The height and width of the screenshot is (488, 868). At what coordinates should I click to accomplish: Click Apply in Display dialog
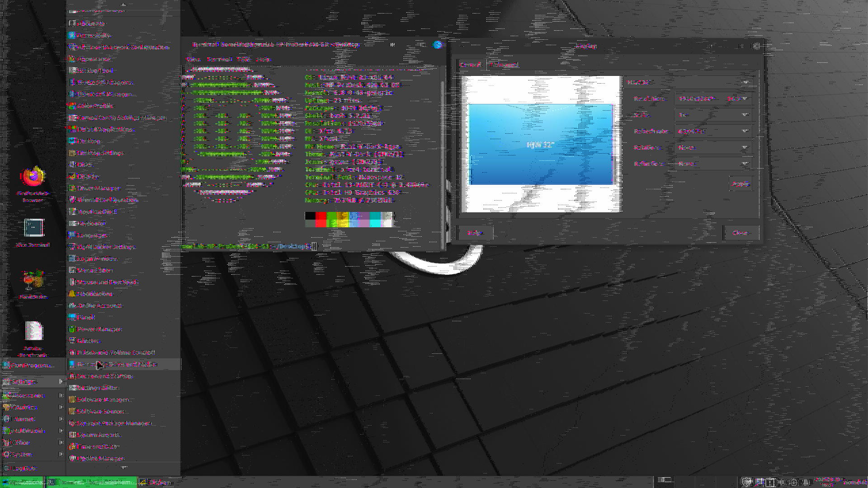click(x=741, y=184)
